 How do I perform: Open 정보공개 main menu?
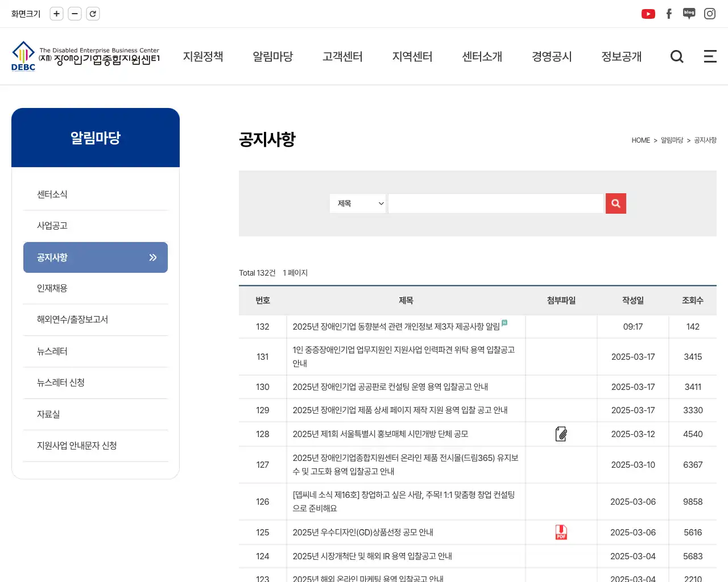(x=622, y=56)
